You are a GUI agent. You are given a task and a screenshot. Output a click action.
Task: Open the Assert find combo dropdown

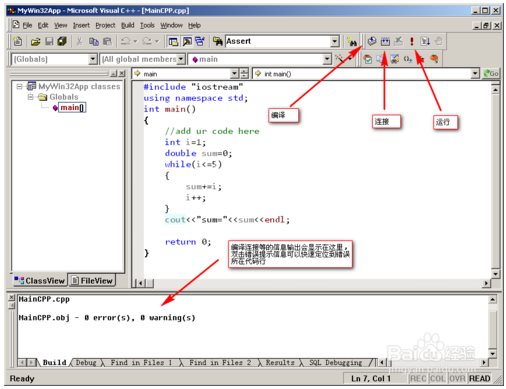pyautogui.click(x=335, y=42)
